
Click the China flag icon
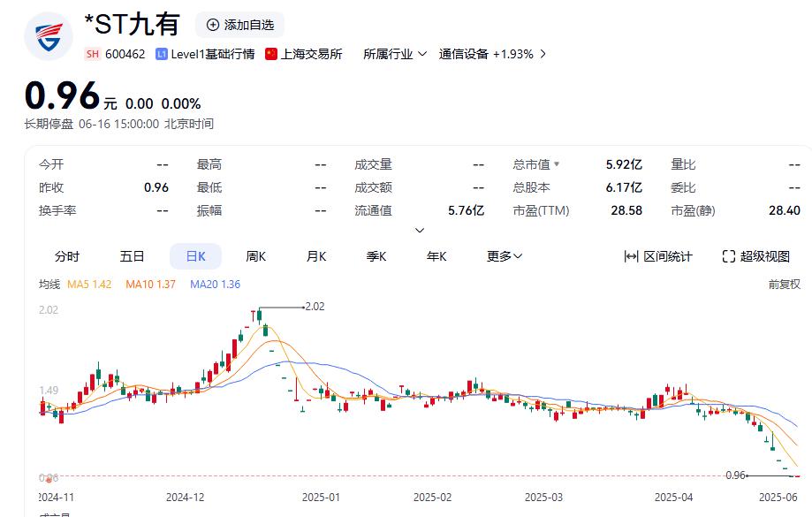pos(271,54)
